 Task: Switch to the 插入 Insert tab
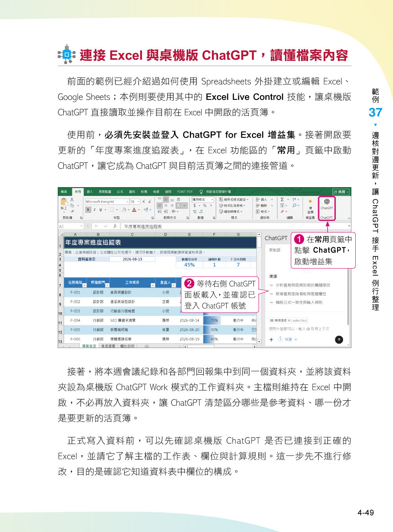90,192
